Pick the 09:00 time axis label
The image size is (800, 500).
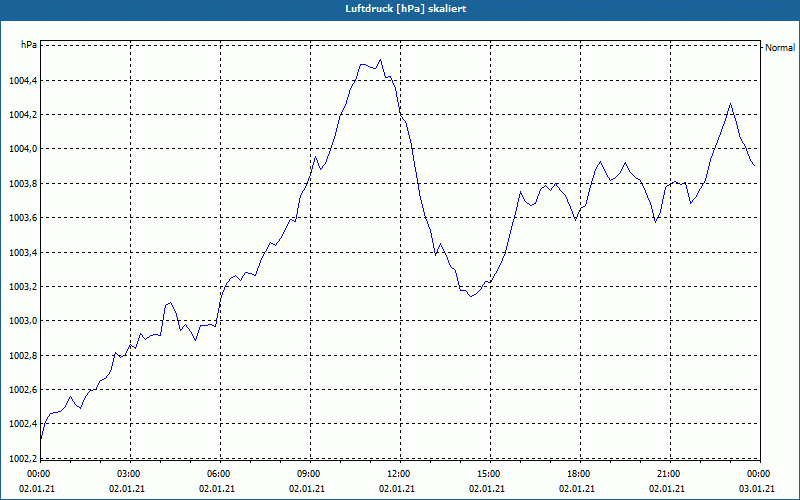tap(308, 474)
